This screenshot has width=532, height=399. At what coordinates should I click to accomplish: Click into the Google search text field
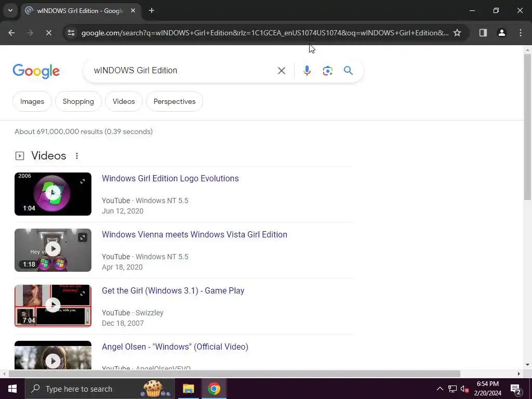coord(183,71)
